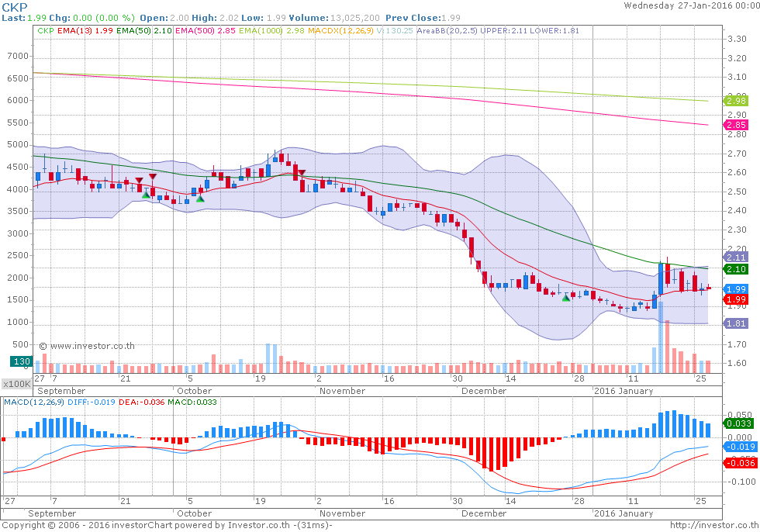Click the green buy triangle in late September
760x532 pixels.
pyautogui.click(x=146, y=195)
